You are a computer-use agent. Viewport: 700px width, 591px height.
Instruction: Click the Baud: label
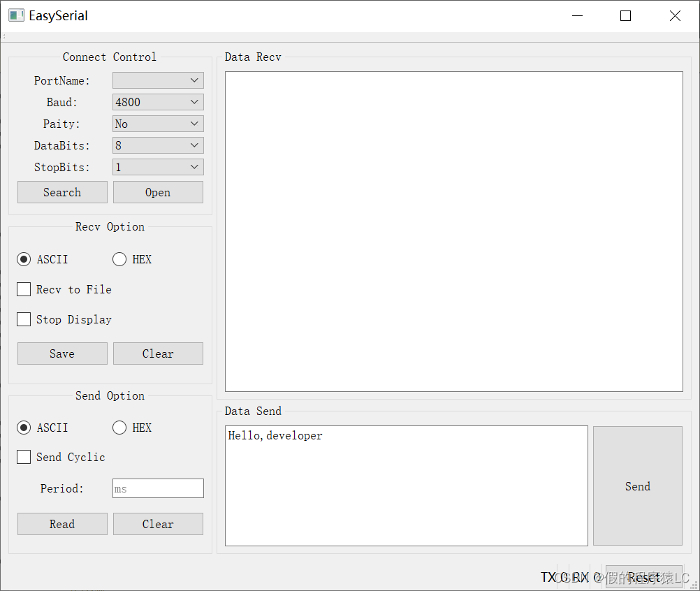click(x=62, y=102)
